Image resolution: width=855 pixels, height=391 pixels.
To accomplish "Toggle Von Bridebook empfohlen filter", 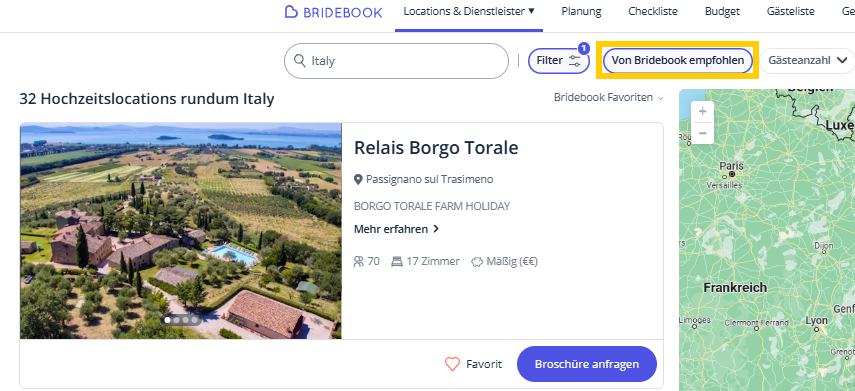I will 677,61.
